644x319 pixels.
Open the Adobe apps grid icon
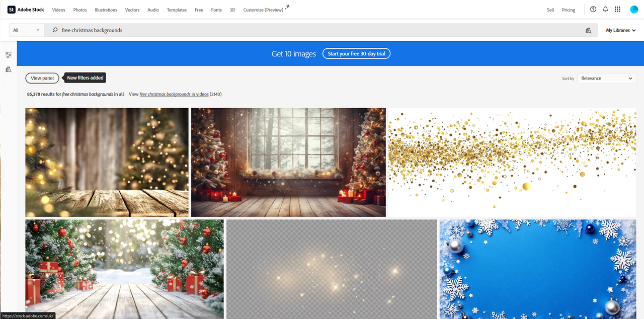pyautogui.click(x=617, y=9)
